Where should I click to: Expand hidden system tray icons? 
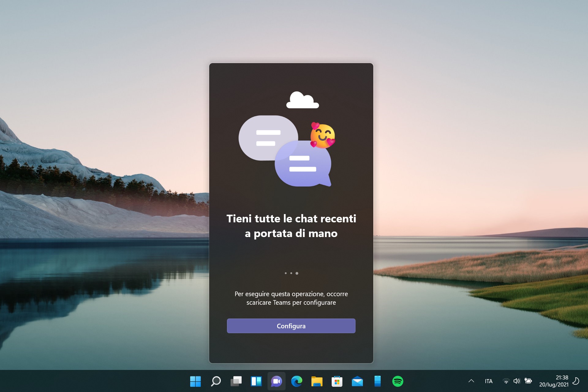(x=471, y=381)
